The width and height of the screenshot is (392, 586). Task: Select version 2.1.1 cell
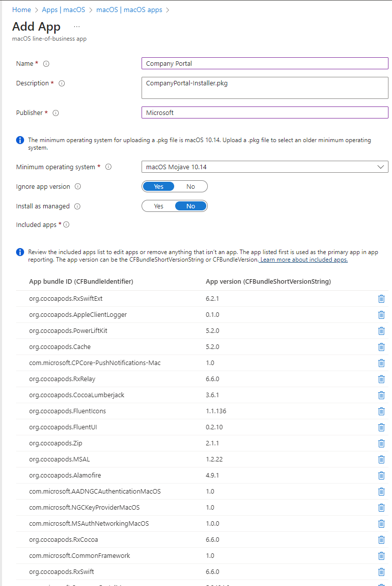(212, 443)
